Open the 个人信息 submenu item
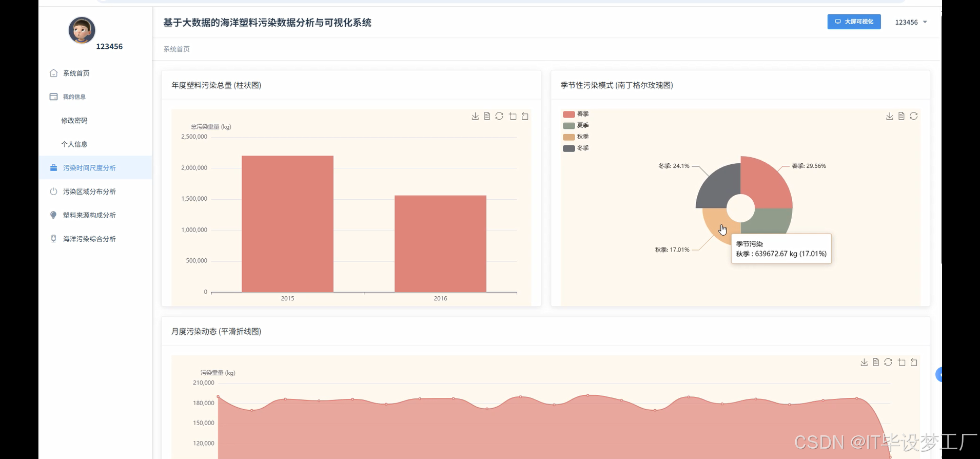 tap(95, 144)
